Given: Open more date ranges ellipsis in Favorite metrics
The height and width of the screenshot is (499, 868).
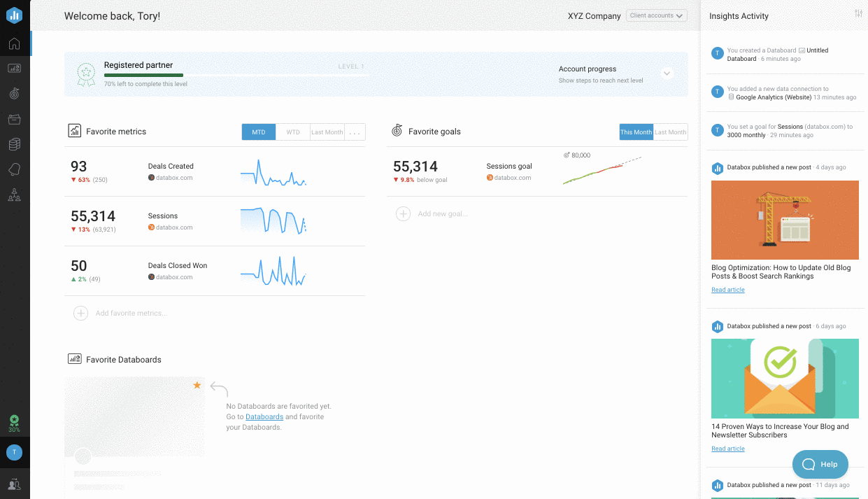Looking at the screenshot, I should pyautogui.click(x=355, y=132).
